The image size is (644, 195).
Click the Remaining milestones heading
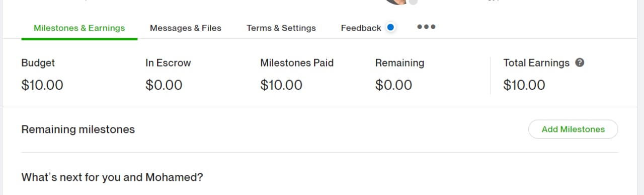78,129
